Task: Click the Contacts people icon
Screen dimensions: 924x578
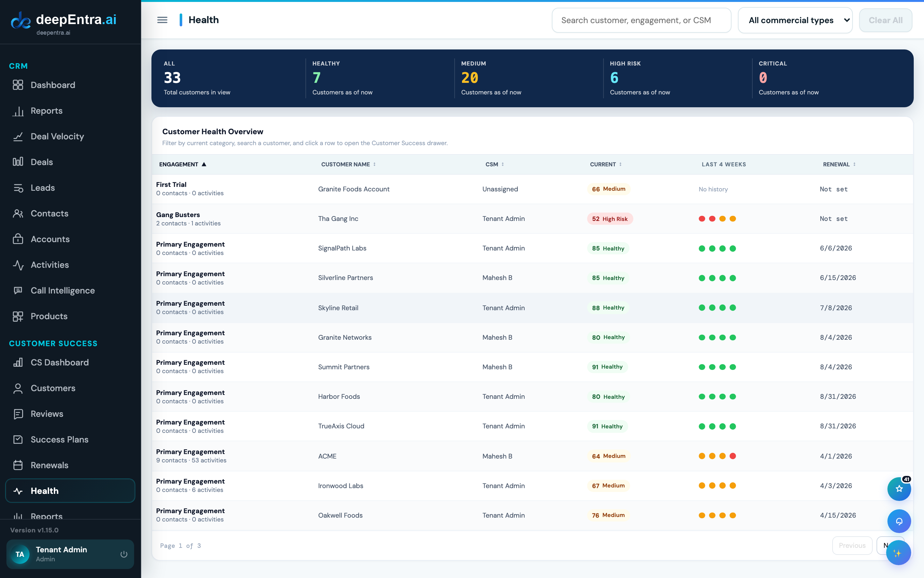Action: pyautogui.click(x=18, y=213)
